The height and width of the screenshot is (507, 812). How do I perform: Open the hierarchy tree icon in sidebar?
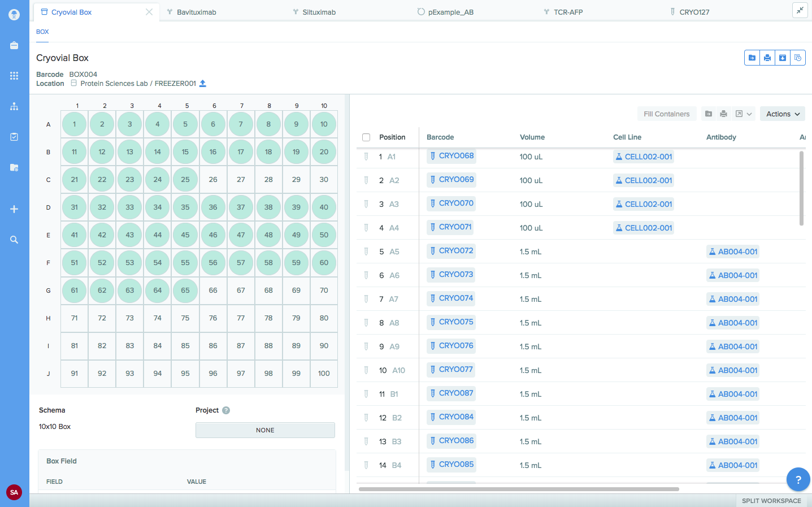[x=14, y=106]
